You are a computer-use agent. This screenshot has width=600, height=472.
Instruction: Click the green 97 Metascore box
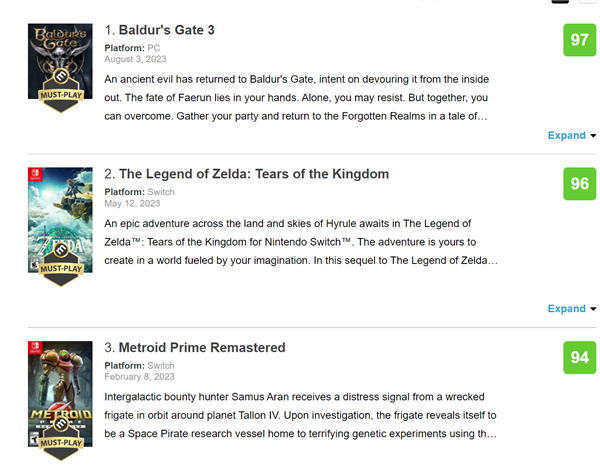coord(577,39)
